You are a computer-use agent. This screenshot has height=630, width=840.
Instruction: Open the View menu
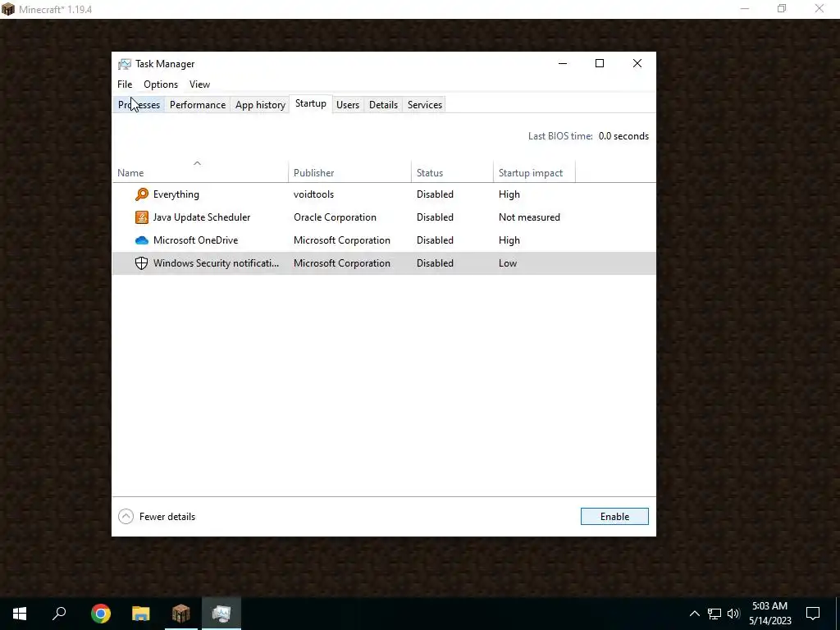pyautogui.click(x=199, y=84)
